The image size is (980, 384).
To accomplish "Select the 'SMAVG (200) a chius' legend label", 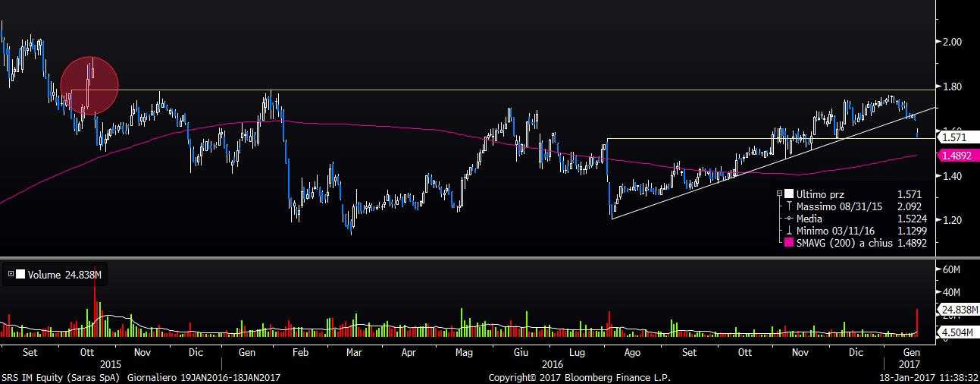I will pos(844,243).
